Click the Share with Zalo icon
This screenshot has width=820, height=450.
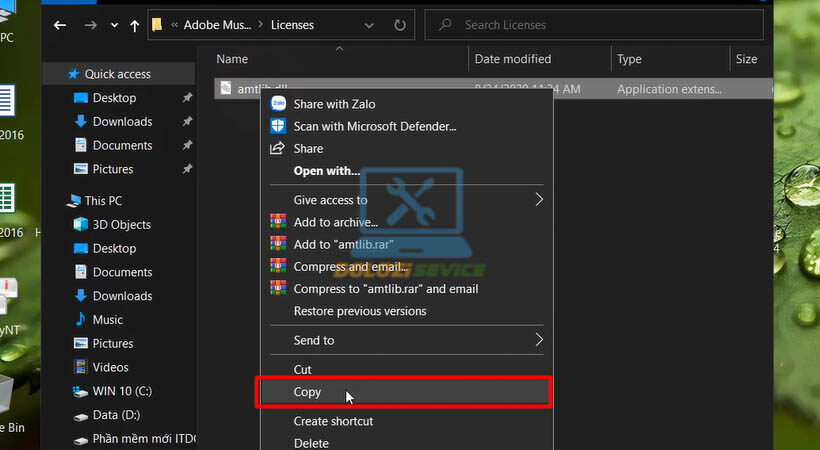[278, 104]
